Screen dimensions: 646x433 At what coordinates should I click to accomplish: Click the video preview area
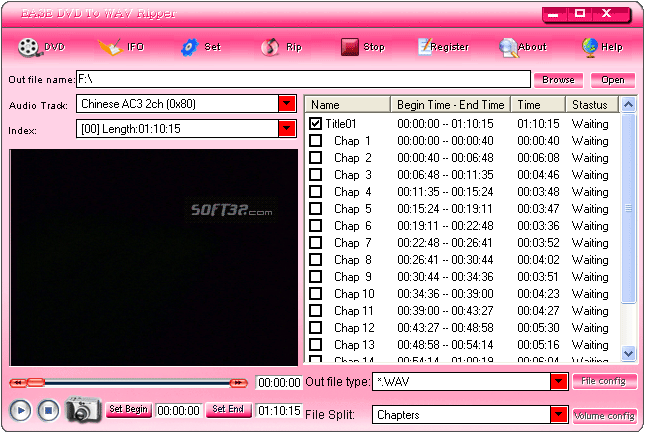(x=154, y=257)
